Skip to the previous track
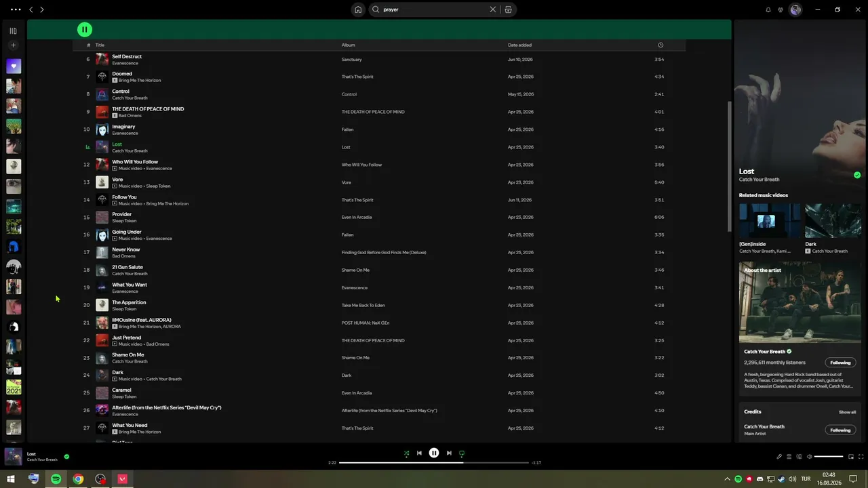Screen dimensions: 868x488 coord(419,453)
